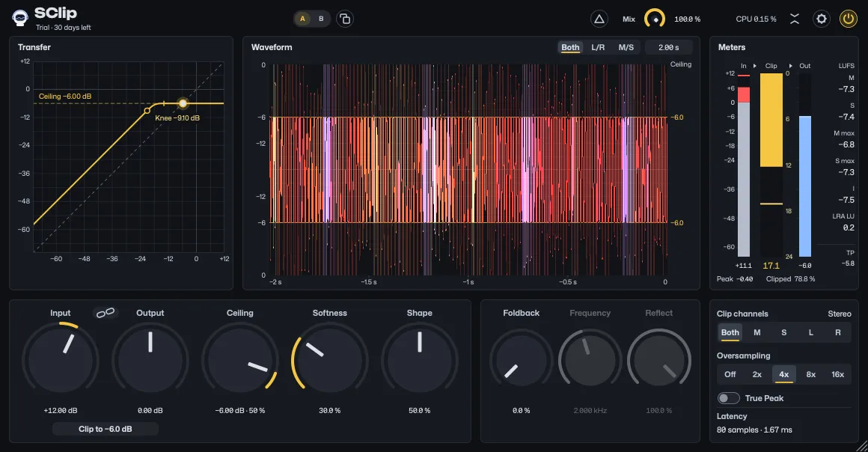Turn oversampling Off
Screen dimensions: 868x452
coord(730,374)
